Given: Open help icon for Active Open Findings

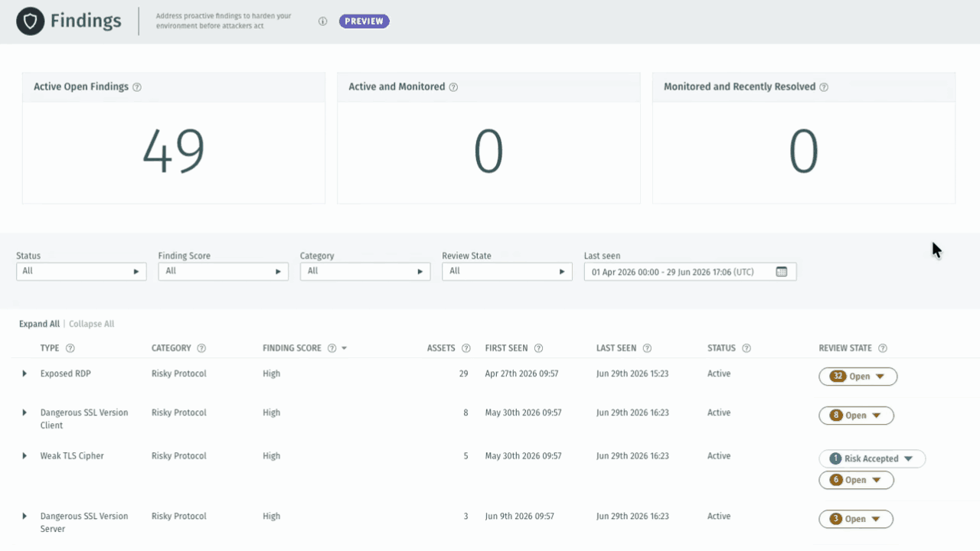Looking at the screenshot, I should 137,87.
